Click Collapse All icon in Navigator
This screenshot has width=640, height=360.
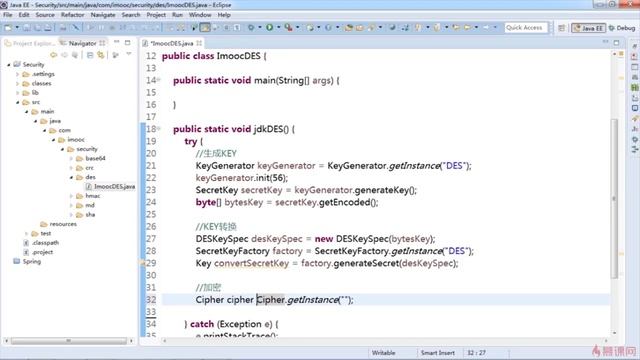(90, 55)
